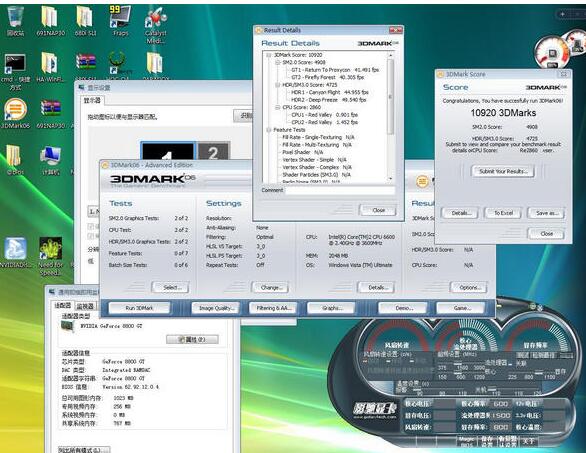This screenshot has height=453, width=586.
Task: Switch to the 监视器 tab
Action: pyautogui.click(x=85, y=306)
